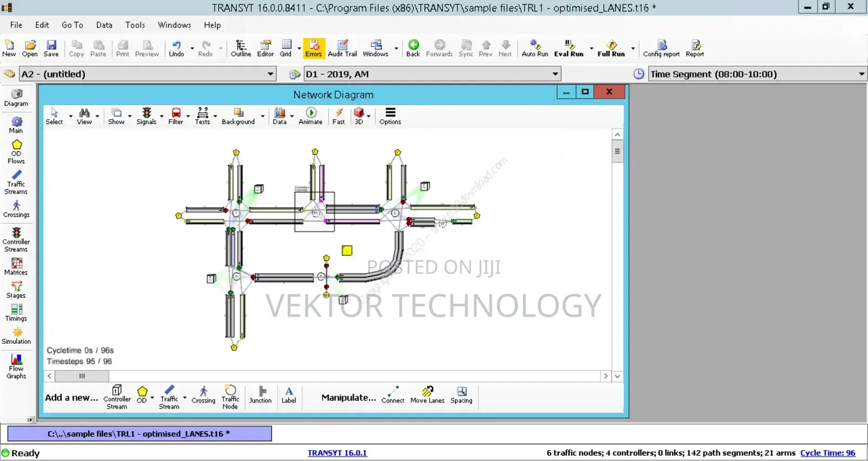Open the Go To menu
The height and width of the screenshot is (461, 868).
(x=72, y=25)
